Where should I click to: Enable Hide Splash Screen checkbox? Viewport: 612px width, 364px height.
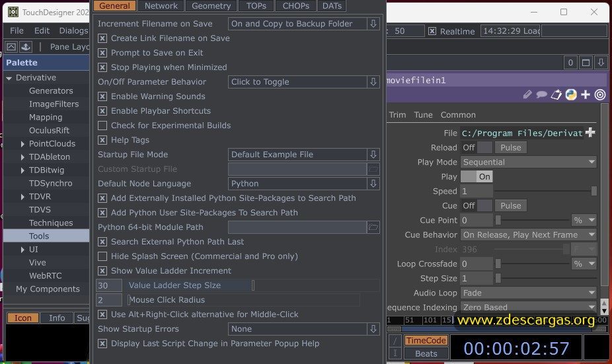point(102,256)
